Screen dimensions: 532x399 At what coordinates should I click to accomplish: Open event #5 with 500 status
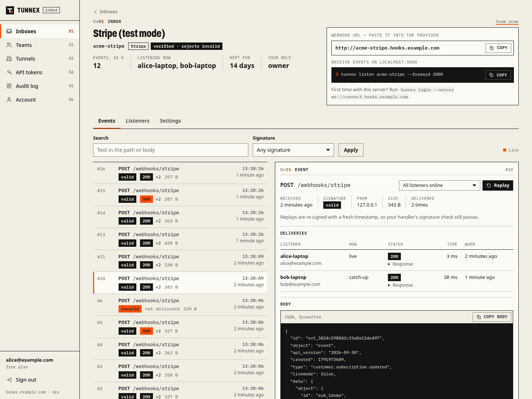click(180, 327)
